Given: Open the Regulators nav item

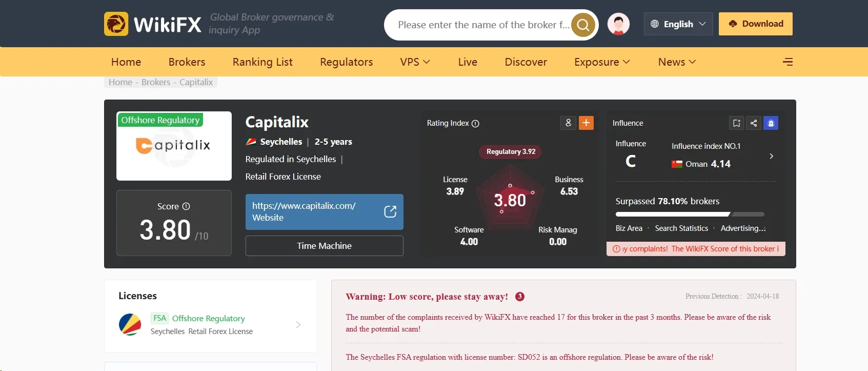Looking at the screenshot, I should click(347, 62).
